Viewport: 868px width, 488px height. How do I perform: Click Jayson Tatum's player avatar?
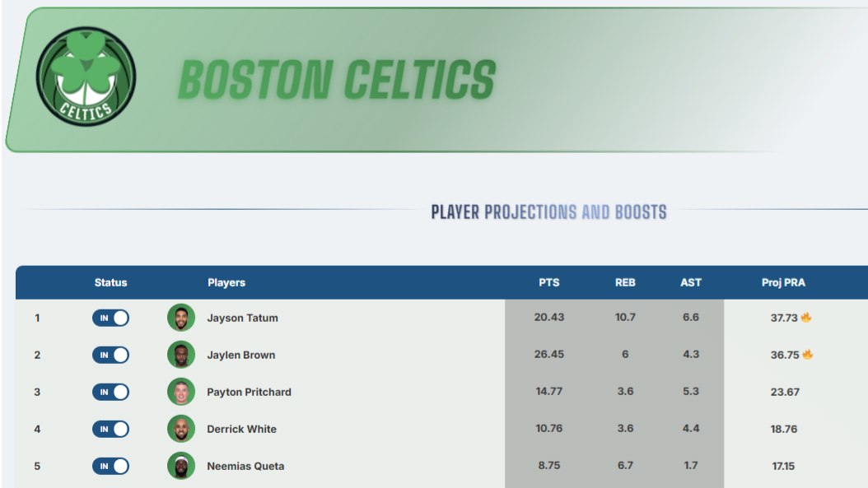click(x=181, y=318)
